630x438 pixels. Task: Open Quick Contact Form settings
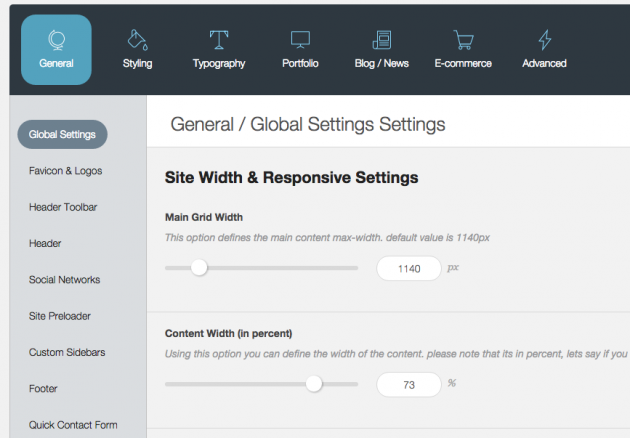73,425
